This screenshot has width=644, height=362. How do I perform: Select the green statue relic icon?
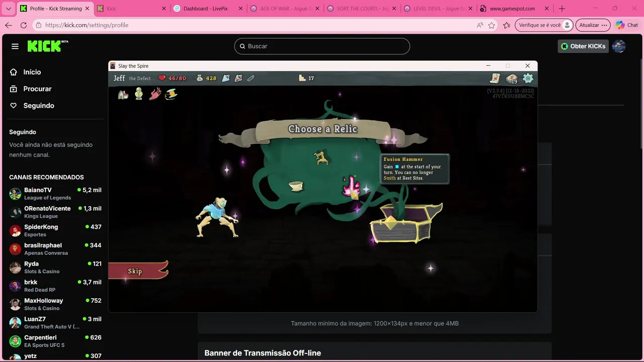click(x=139, y=94)
